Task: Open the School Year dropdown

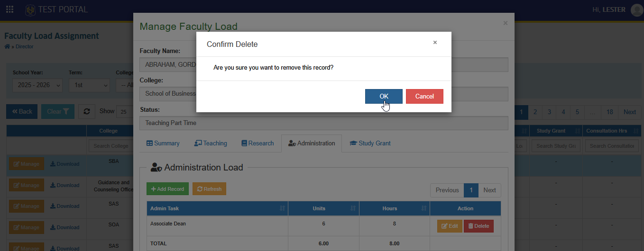Action: tap(37, 85)
